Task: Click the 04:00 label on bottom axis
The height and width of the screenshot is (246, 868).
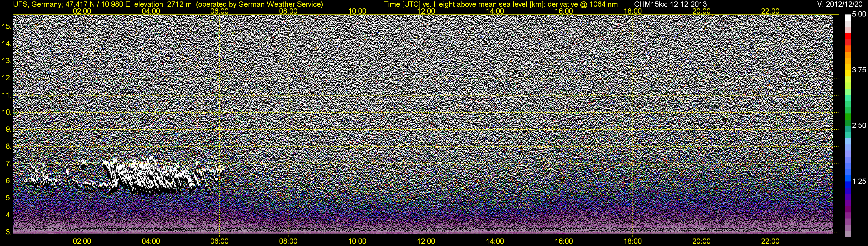Action: [151, 241]
